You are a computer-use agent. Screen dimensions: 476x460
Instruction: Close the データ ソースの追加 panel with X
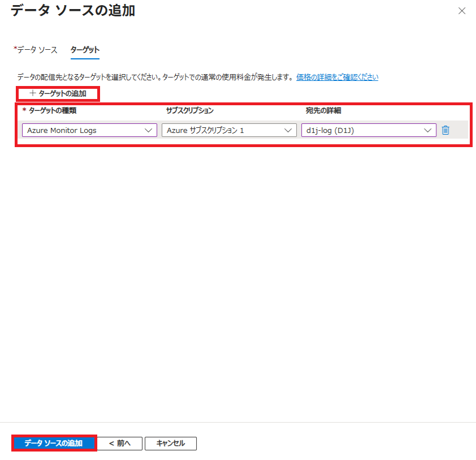pyautogui.click(x=462, y=11)
